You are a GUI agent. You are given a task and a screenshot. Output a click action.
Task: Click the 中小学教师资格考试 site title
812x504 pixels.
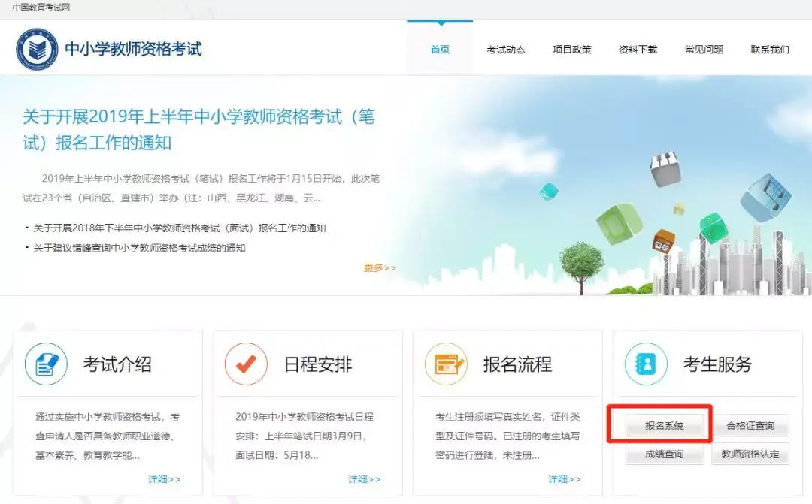click(x=134, y=49)
